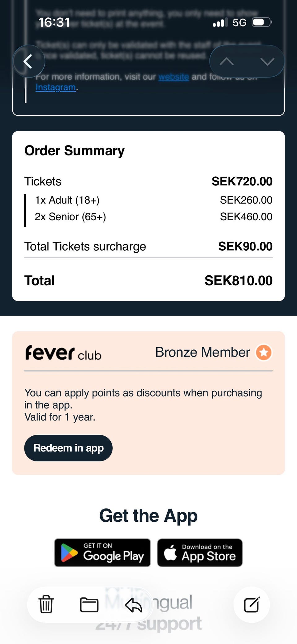Tap the Order Summary heading
The height and width of the screenshot is (644, 297).
75,151
